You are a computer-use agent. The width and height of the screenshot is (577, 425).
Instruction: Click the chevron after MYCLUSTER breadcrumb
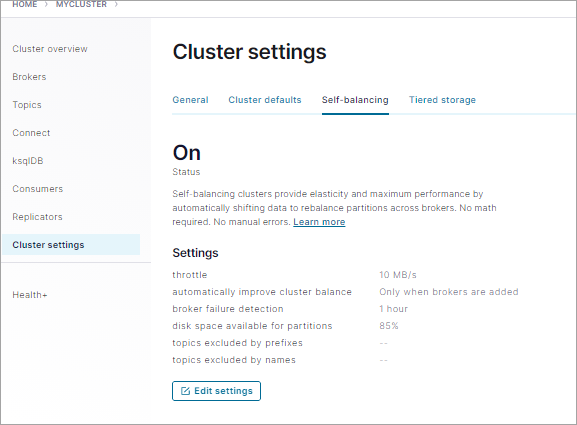point(116,4)
